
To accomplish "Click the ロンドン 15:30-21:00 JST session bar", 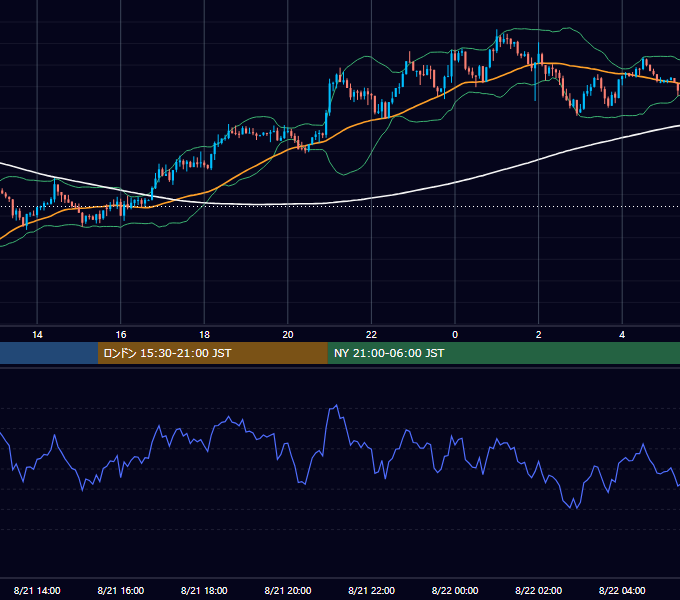I will [212, 353].
